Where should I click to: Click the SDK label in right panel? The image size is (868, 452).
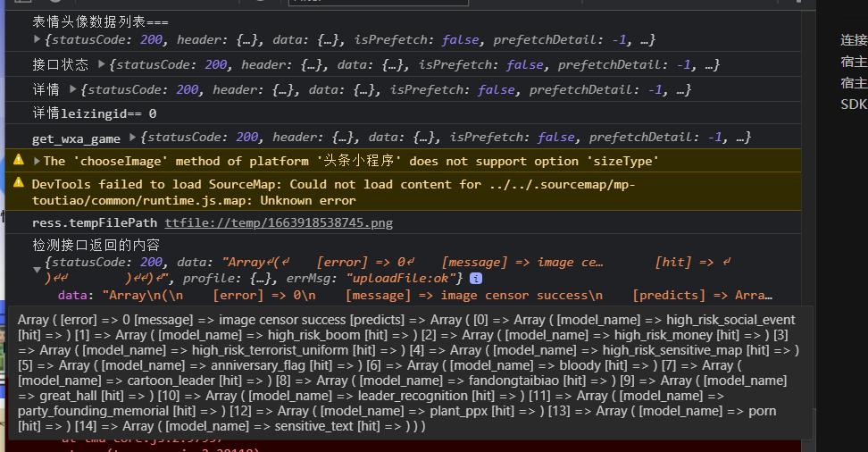tap(853, 105)
